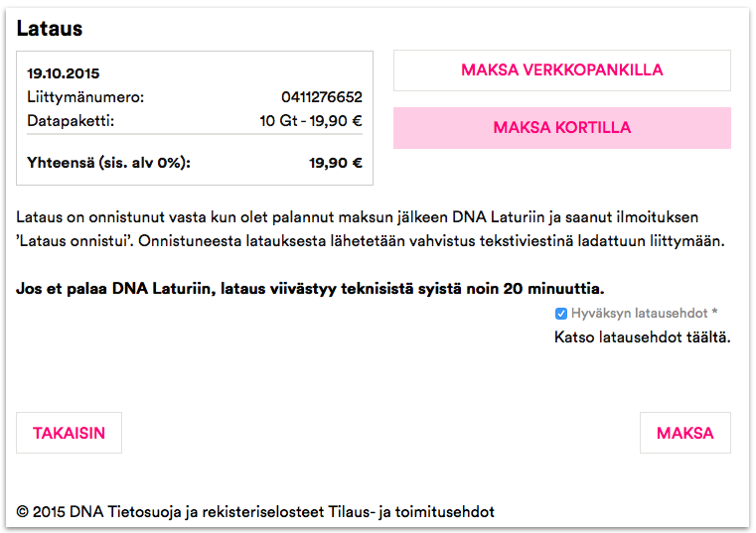The width and height of the screenshot is (756, 533).
Task: Choose MAKSA VERKKOPANKILLA payment option
Action: (561, 70)
